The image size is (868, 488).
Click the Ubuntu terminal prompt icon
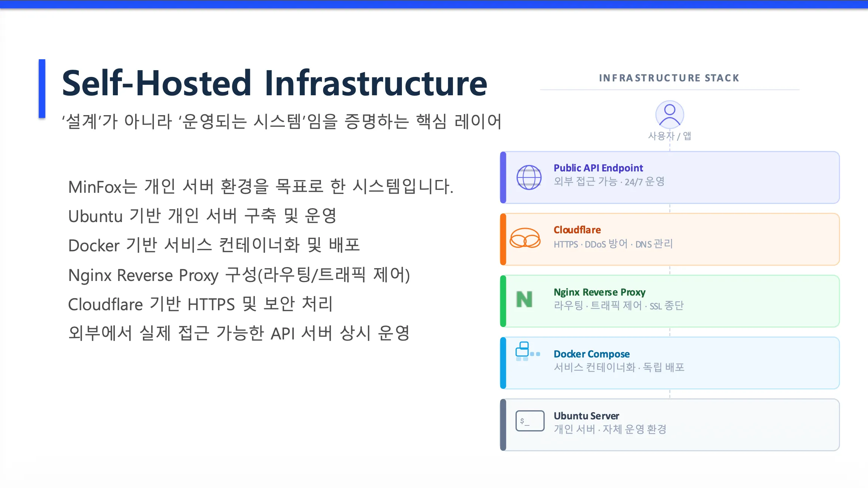(x=530, y=421)
